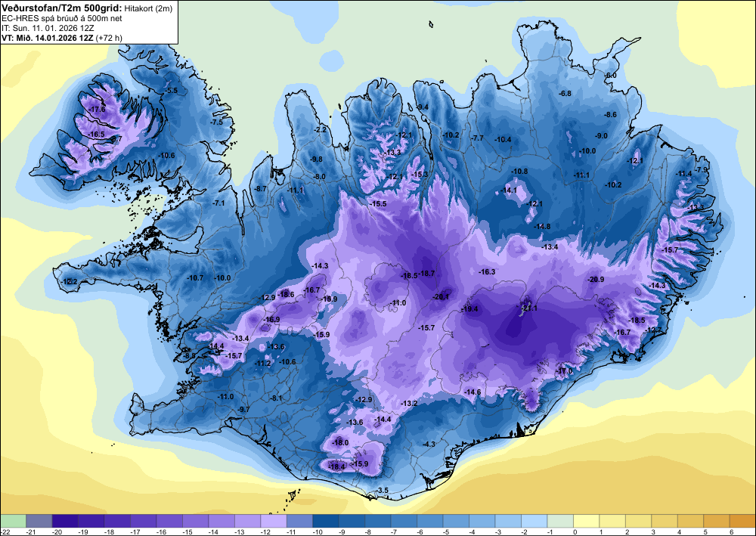Image resolution: width=756 pixels, height=536 pixels.
Task: Click the -13.2 temperature value
Action: click(x=409, y=403)
